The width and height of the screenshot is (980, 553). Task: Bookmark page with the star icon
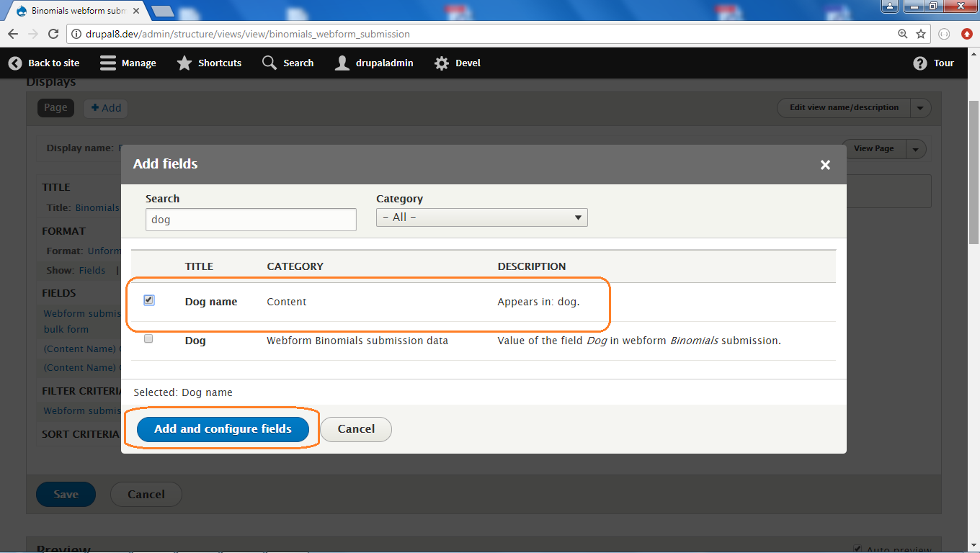(x=921, y=34)
